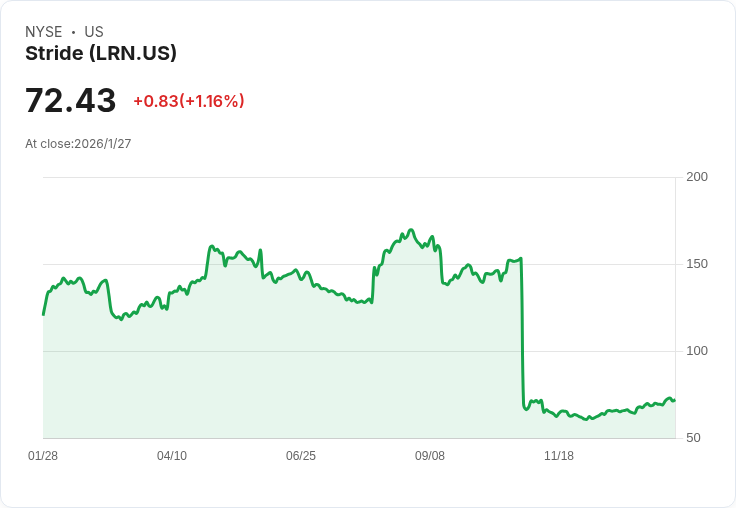Click the 06/25 date axis label
The image size is (736, 508).
(301, 456)
